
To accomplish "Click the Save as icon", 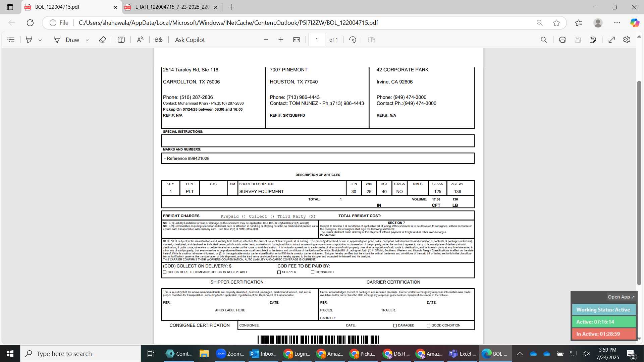I will click(593, 40).
